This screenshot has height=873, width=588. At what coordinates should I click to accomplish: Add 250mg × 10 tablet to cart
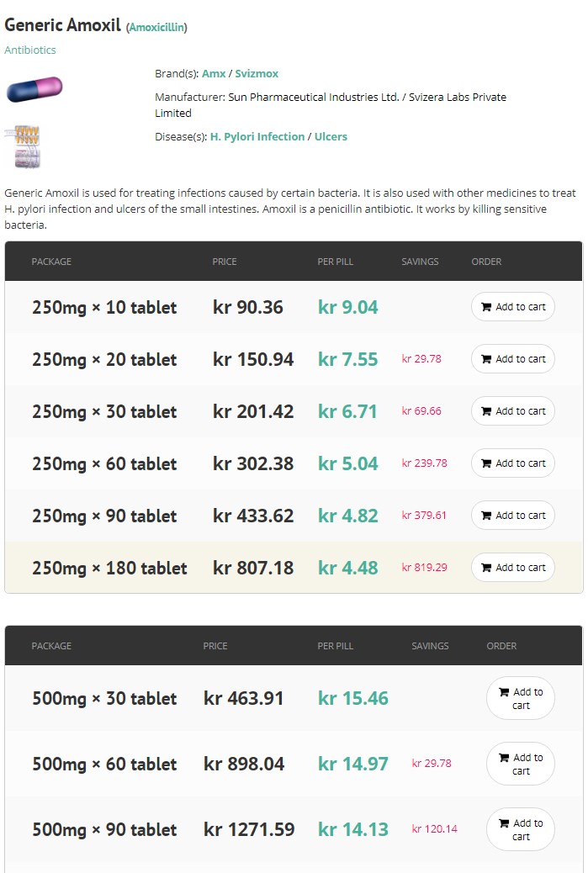pos(513,307)
